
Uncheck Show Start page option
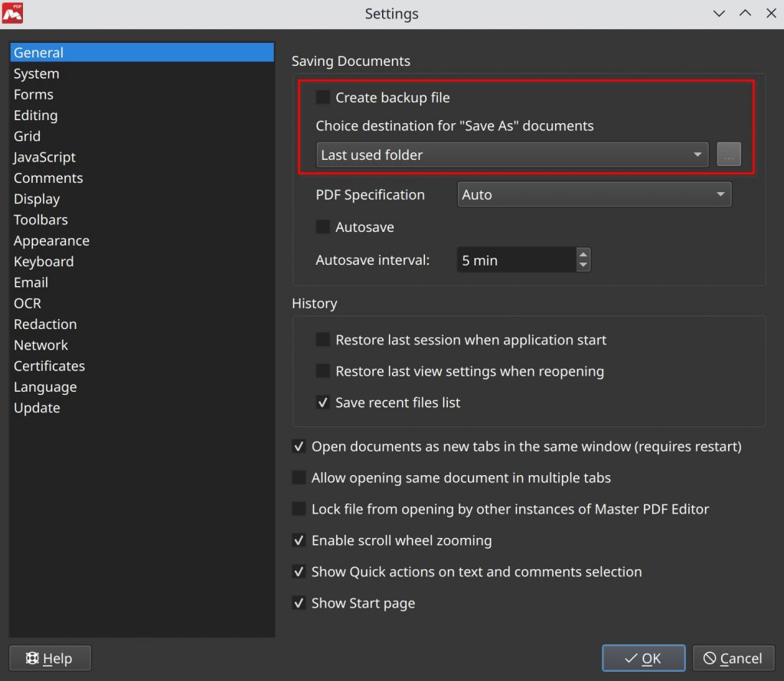299,603
